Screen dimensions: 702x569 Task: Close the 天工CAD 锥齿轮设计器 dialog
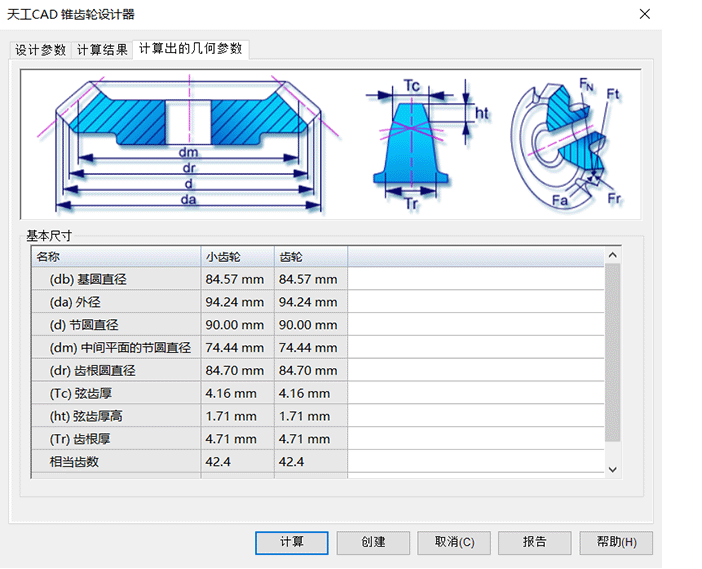coord(645,14)
